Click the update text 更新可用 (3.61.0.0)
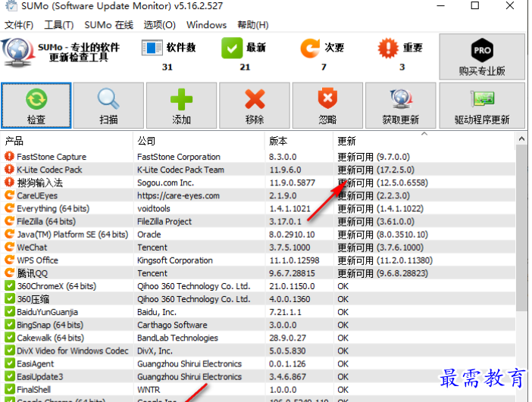532x402 pixels. point(376,221)
